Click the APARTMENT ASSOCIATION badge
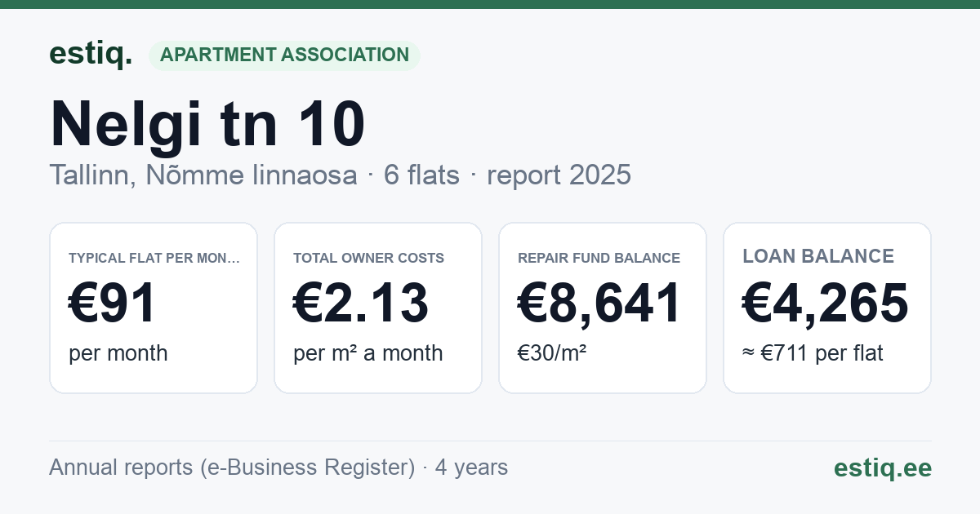 pos(284,55)
